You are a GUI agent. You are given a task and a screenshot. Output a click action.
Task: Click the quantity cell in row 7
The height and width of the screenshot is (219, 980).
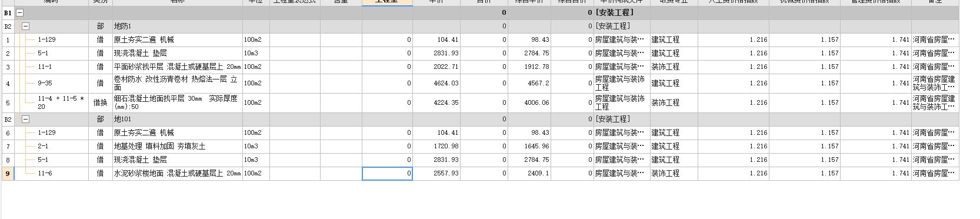(x=387, y=147)
